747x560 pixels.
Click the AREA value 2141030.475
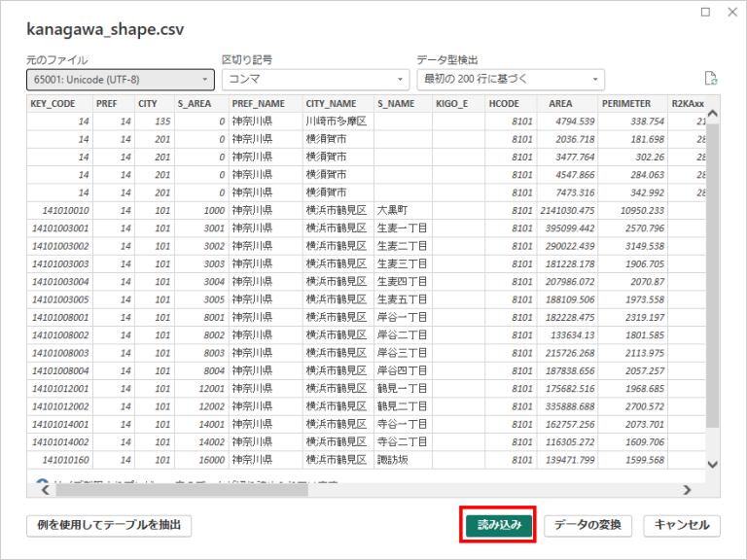click(567, 210)
